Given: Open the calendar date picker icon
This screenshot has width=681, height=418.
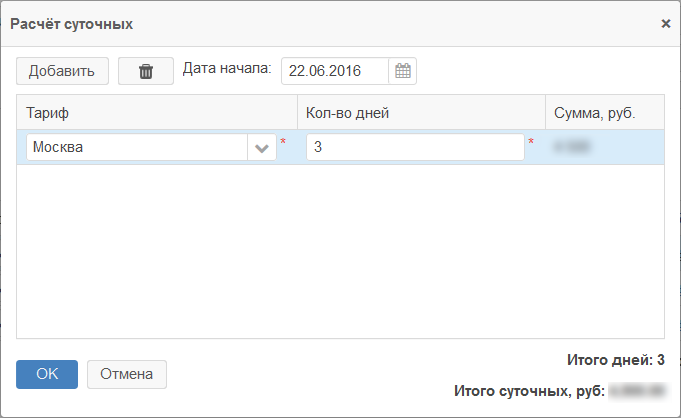Looking at the screenshot, I should [x=403, y=71].
